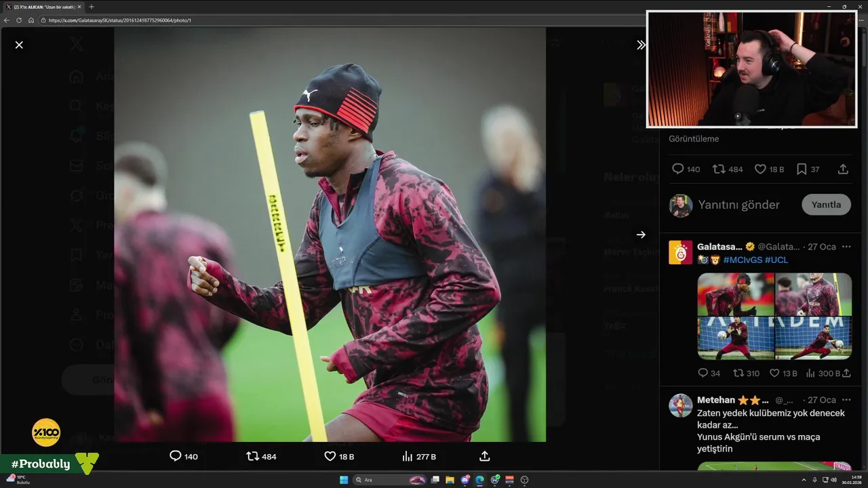The height and width of the screenshot is (488, 868).
Task: View analytics showing 277 B under photo
Action: 419,456
